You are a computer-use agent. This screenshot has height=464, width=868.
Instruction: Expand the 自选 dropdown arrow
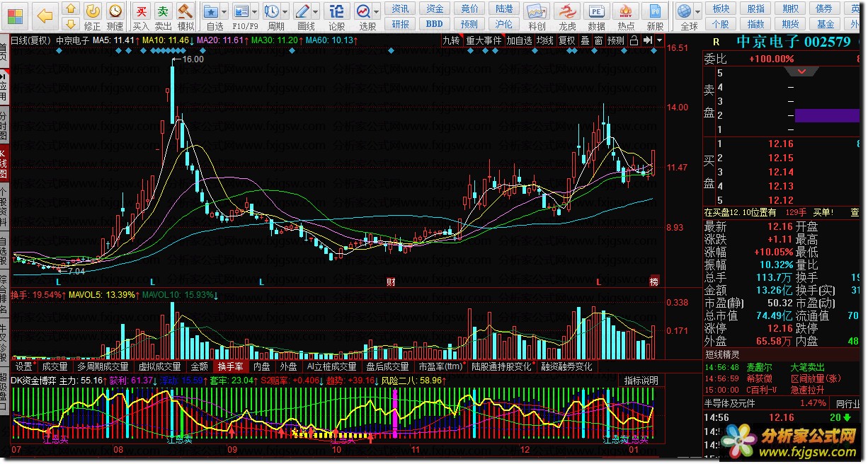224,13
